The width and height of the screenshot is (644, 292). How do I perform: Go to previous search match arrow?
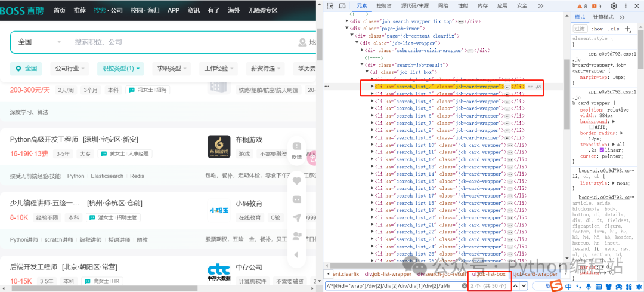click(x=516, y=285)
